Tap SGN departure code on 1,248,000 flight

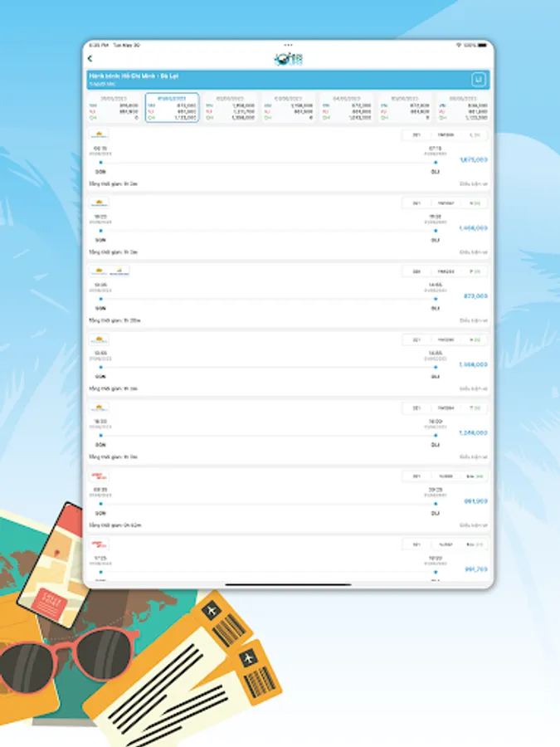pos(100,445)
